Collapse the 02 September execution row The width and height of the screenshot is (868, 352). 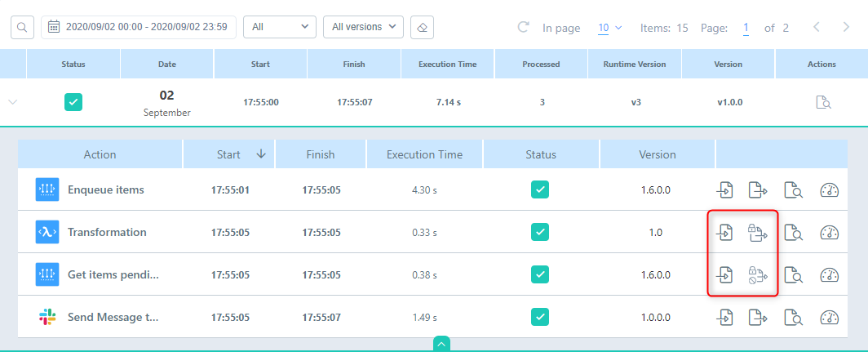(13, 103)
